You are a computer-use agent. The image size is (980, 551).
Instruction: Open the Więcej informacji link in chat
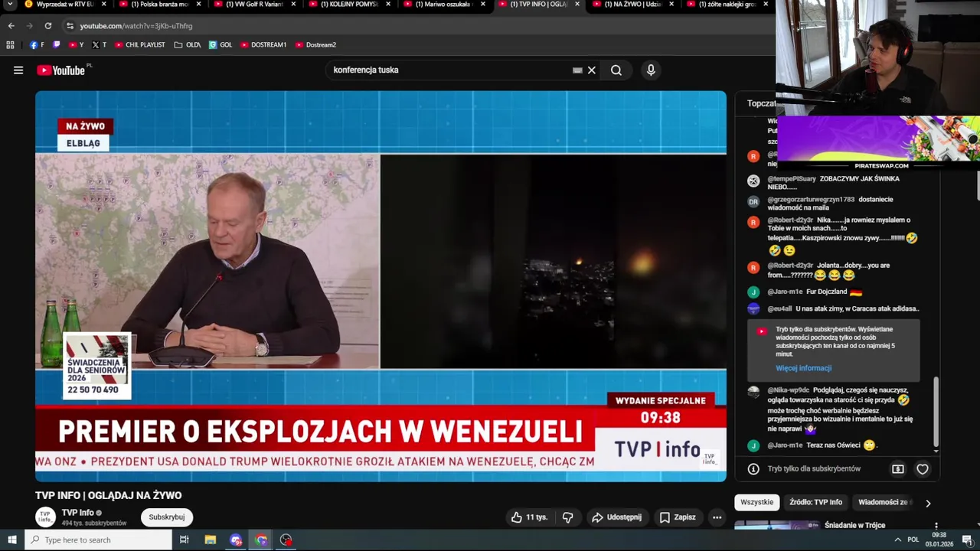(803, 369)
